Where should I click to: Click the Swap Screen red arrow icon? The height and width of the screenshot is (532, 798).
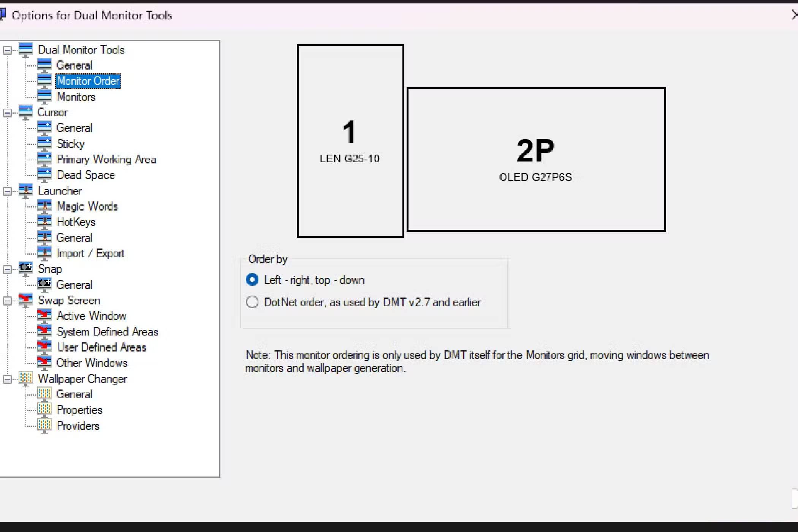pos(25,299)
